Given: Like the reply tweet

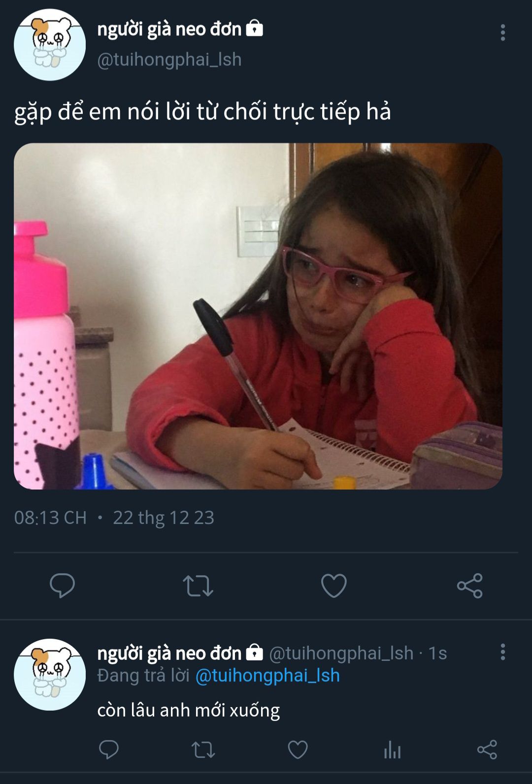Looking at the screenshot, I should pyautogui.click(x=298, y=750).
